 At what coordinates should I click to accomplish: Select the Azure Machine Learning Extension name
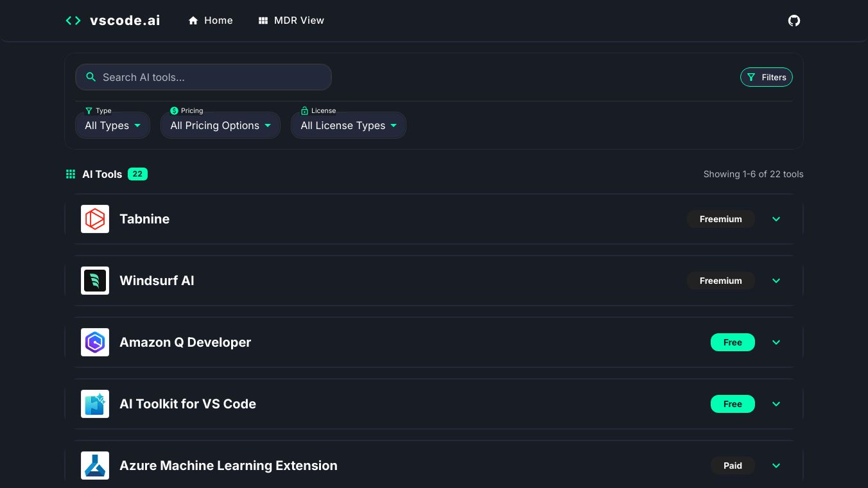click(x=228, y=466)
